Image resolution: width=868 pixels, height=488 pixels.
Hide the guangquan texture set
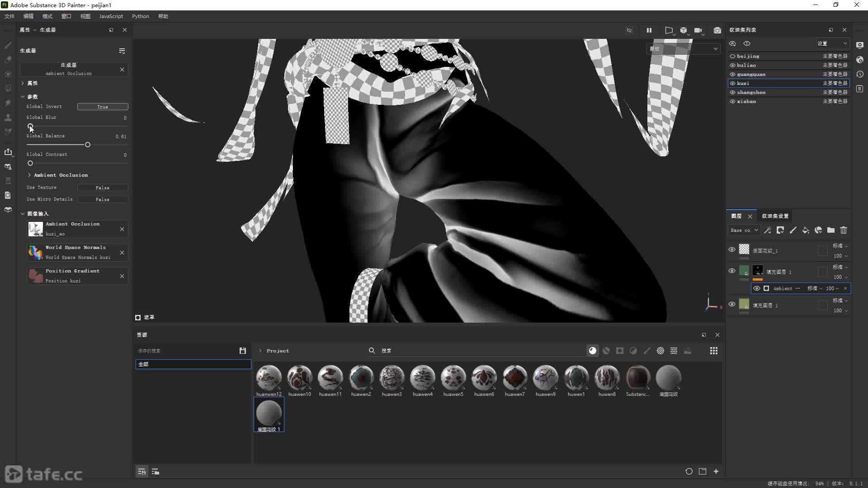tap(732, 75)
